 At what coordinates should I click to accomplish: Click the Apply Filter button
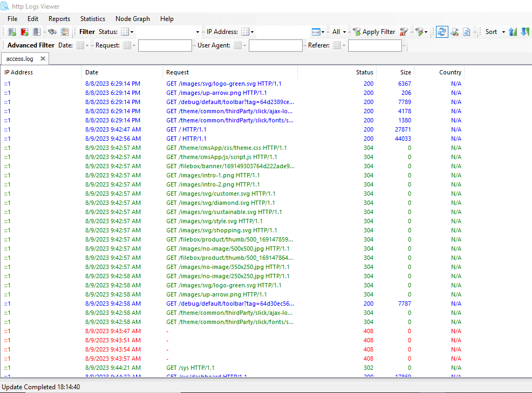374,32
